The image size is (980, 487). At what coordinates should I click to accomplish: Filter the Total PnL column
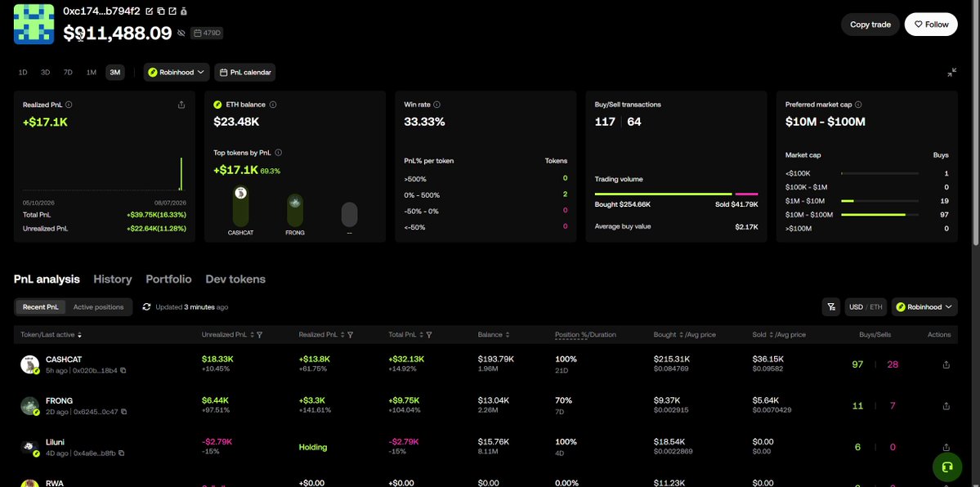coord(429,335)
